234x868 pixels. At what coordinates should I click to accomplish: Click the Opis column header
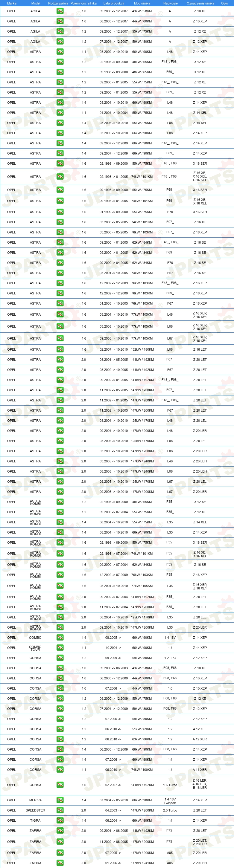point(224,3)
